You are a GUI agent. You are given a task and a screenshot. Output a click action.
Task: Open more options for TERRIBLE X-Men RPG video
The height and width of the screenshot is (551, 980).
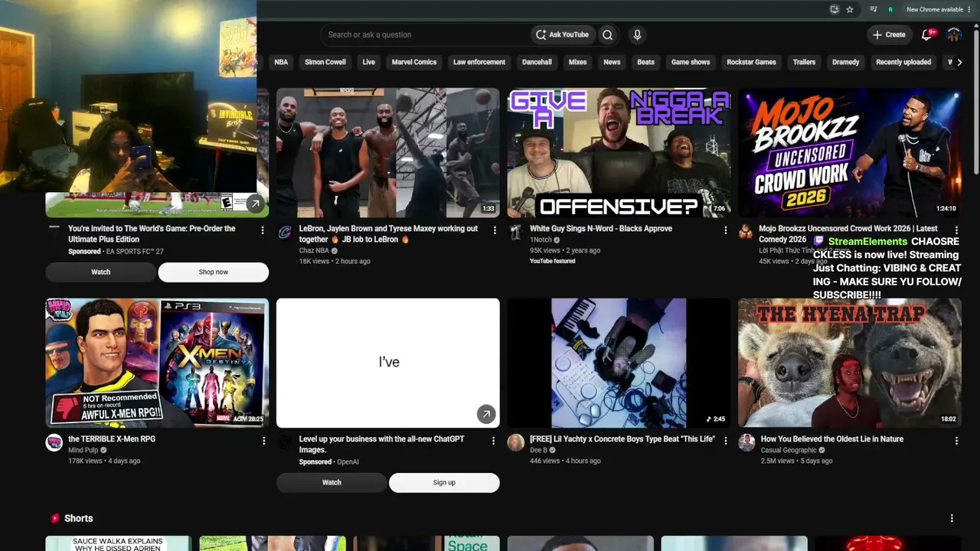[x=263, y=441]
